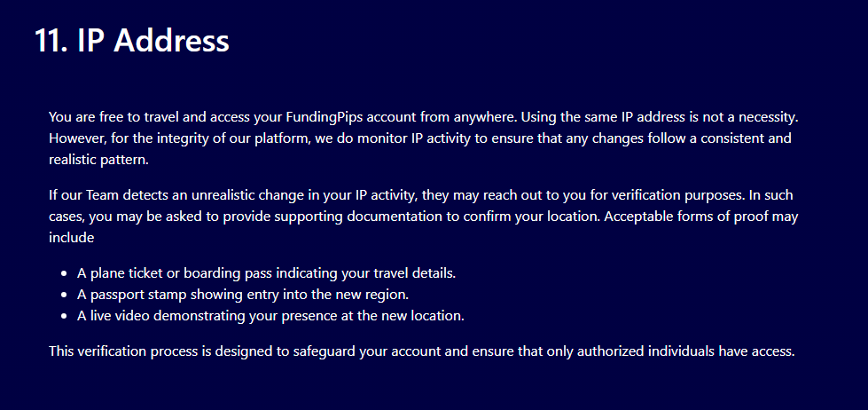Screen dimensions: 868x410
Task: Click the sentence starting "This verification process"
Action: pos(422,351)
